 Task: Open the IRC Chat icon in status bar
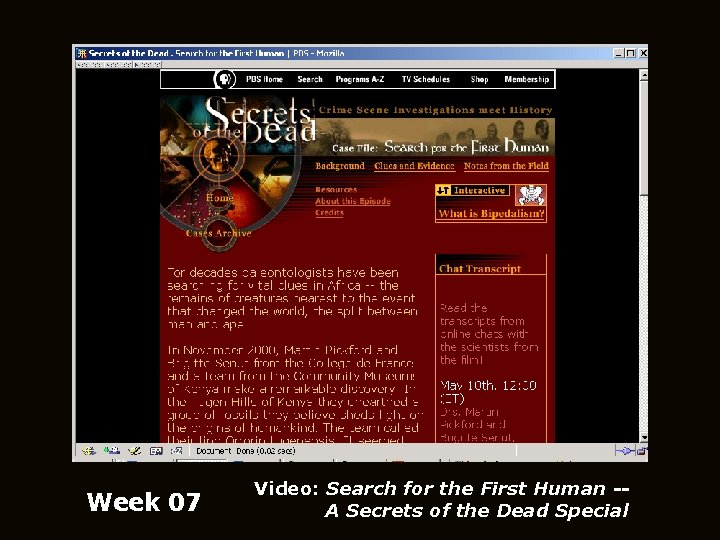click(x=177, y=451)
